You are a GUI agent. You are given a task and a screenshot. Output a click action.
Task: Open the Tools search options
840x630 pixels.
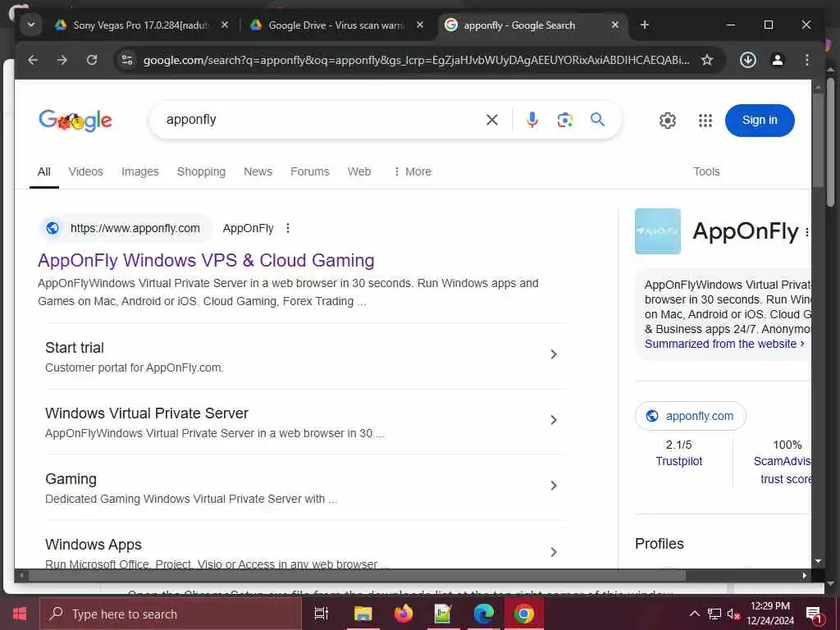(706, 171)
